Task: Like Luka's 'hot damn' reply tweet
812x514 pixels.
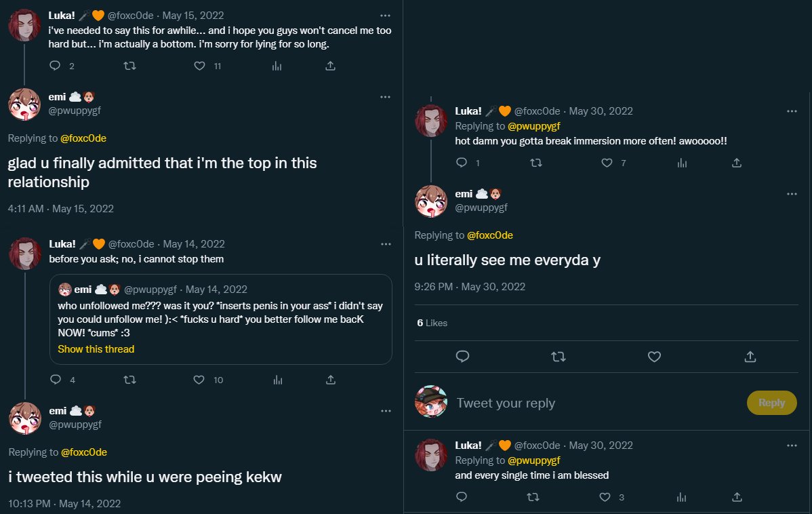Action: coord(606,163)
